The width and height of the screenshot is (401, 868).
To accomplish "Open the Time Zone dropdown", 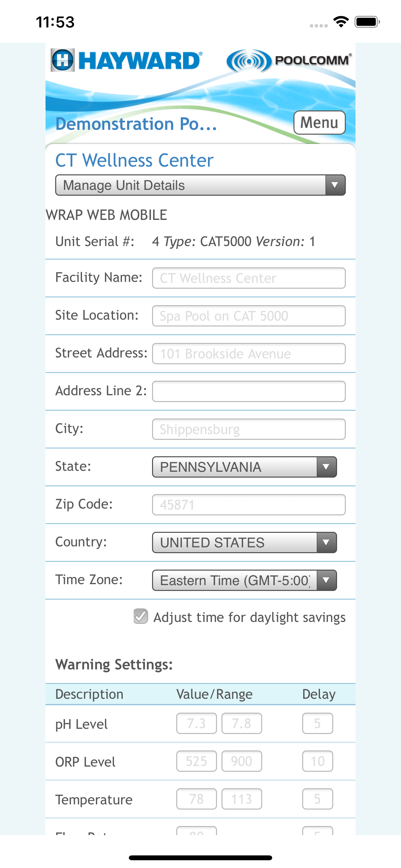I will pyautogui.click(x=244, y=580).
